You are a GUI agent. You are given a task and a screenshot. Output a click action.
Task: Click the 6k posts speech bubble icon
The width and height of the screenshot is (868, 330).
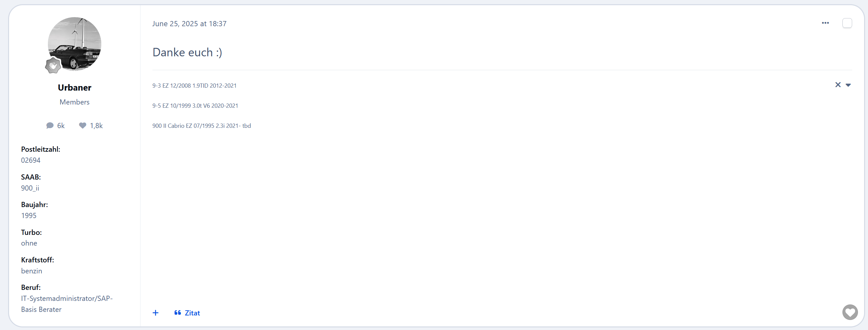[50, 126]
